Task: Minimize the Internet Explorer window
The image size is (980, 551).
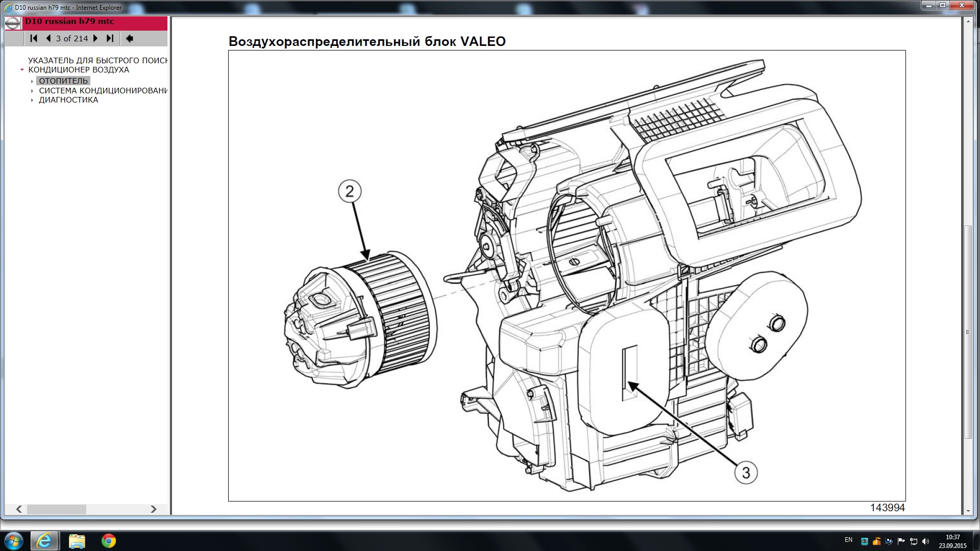Action: coord(928,6)
